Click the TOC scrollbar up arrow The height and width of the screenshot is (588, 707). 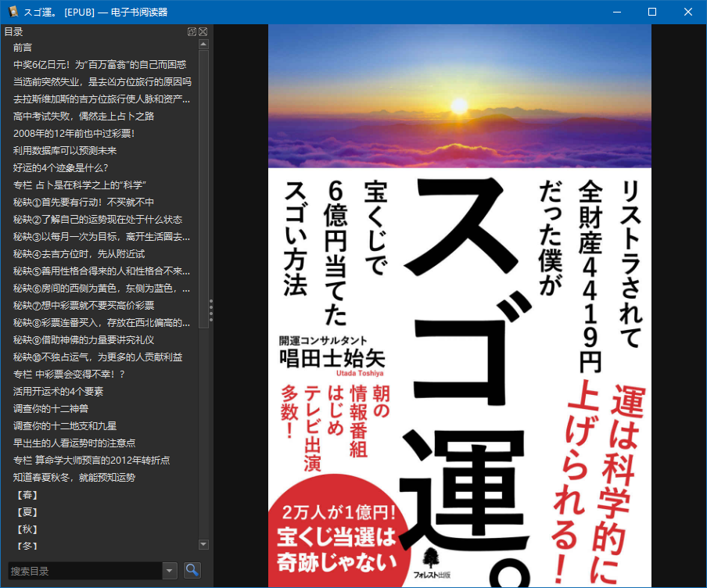click(x=203, y=45)
